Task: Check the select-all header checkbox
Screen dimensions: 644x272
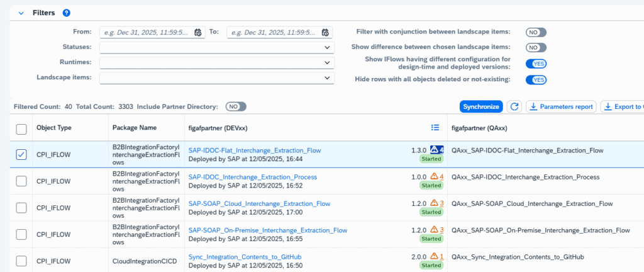Action: [x=21, y=129]
